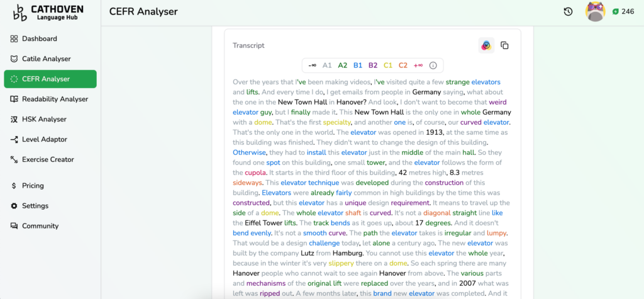Click the HSK Chinese character icon

pos(14,119)
